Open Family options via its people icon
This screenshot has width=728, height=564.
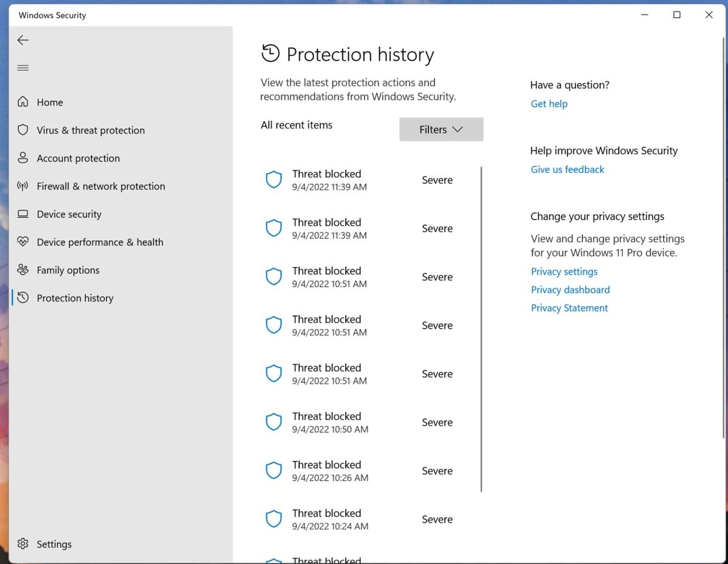(22, 270)
